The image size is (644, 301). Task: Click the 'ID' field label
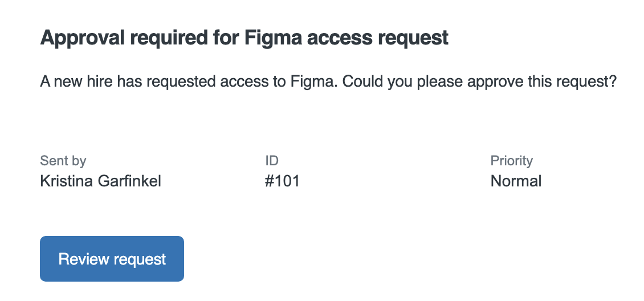click(x=271, y=161)
